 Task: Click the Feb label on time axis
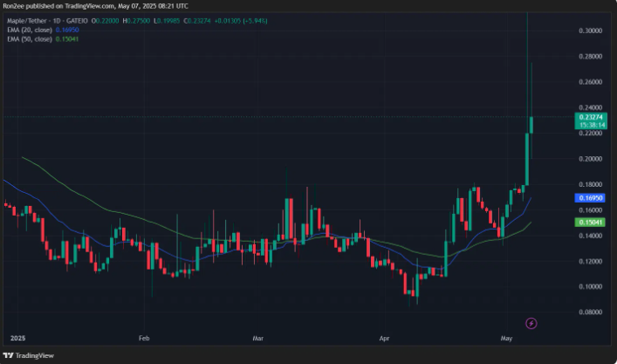(144, 338)
